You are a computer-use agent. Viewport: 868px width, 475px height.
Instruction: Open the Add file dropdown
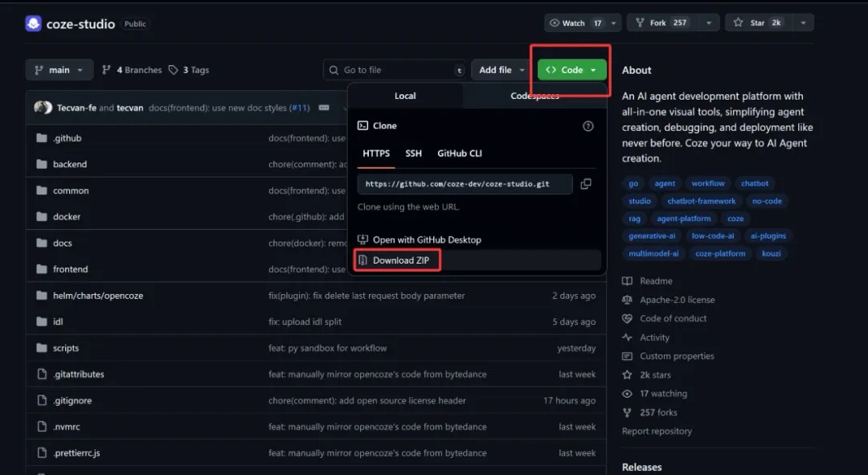[x=502, y=70]
